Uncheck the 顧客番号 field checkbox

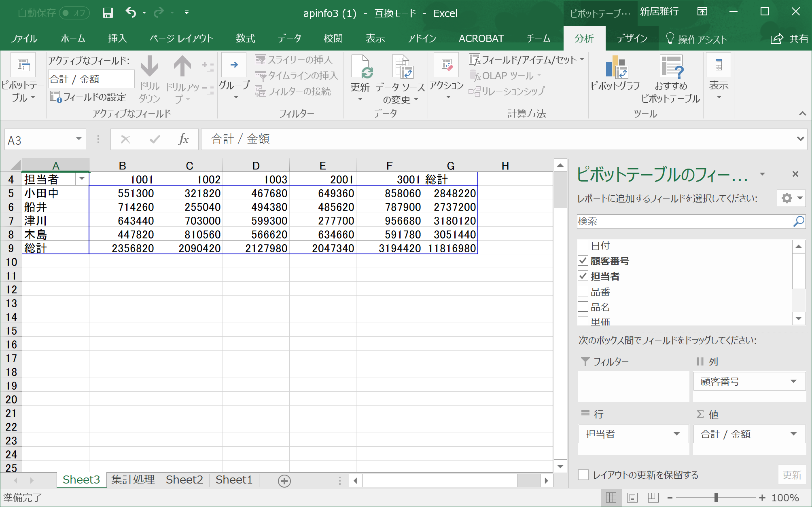point(583,261)
